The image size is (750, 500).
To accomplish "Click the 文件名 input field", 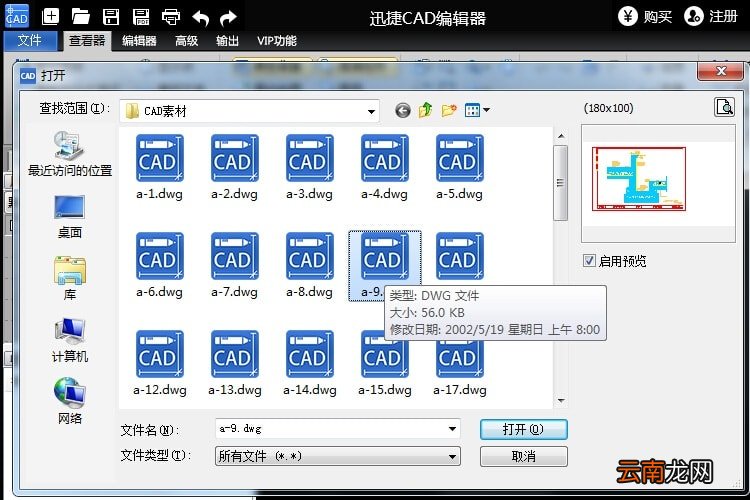I will pos(338,429).
